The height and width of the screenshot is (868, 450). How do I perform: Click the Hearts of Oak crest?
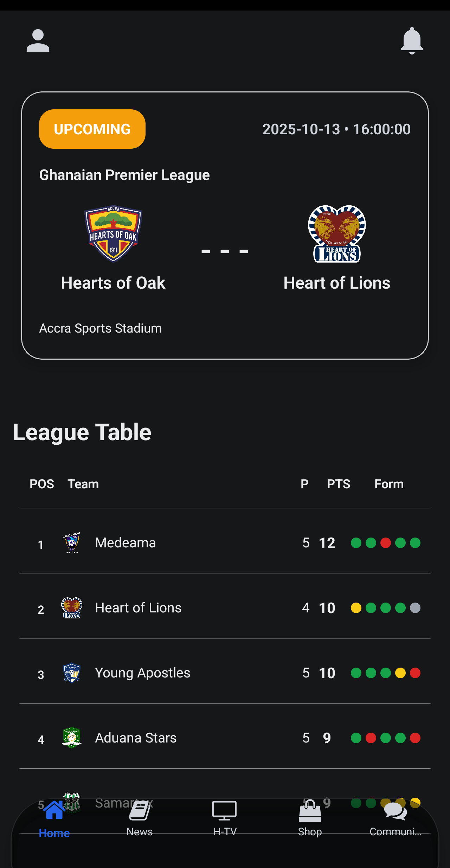point(113,234)
